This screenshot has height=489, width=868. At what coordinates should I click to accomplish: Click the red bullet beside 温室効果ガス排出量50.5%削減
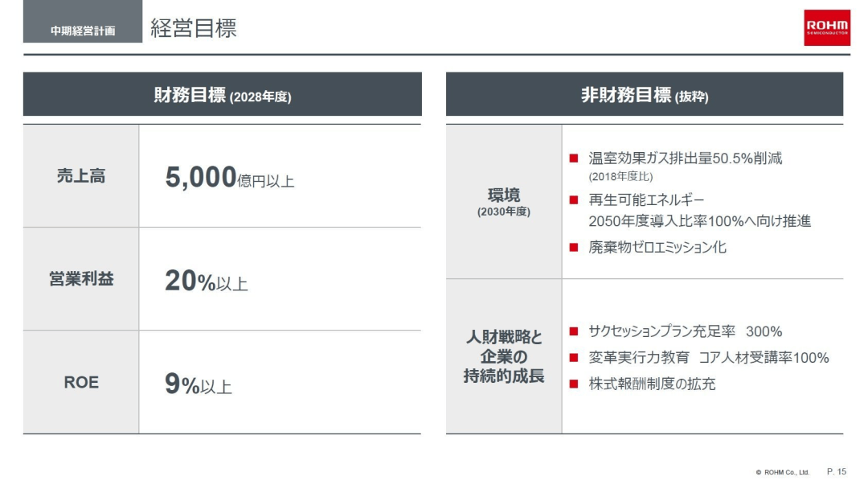574,158
